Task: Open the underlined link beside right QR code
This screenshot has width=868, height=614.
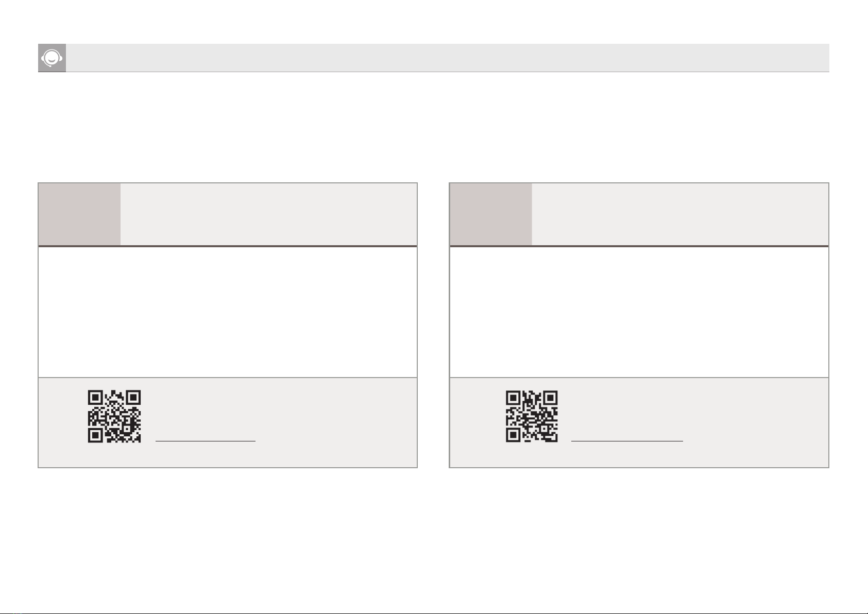Action: [x=627, y=441]
